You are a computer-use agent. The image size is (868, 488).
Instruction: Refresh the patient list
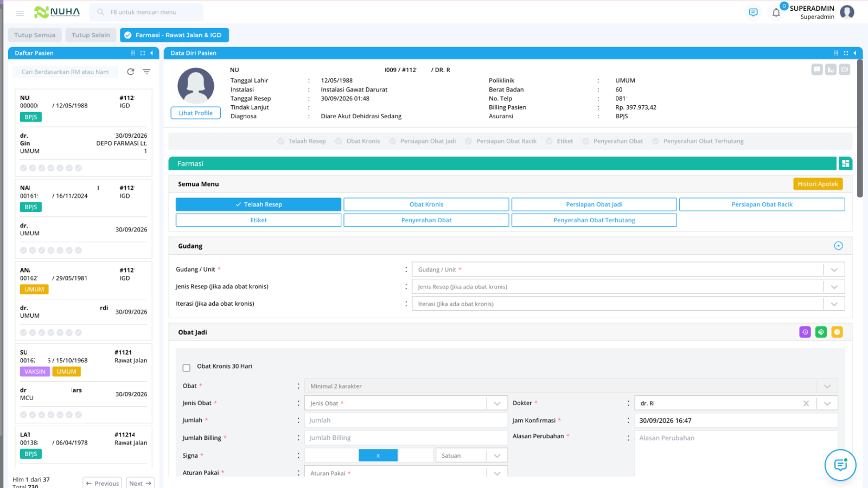click(131, 72)
